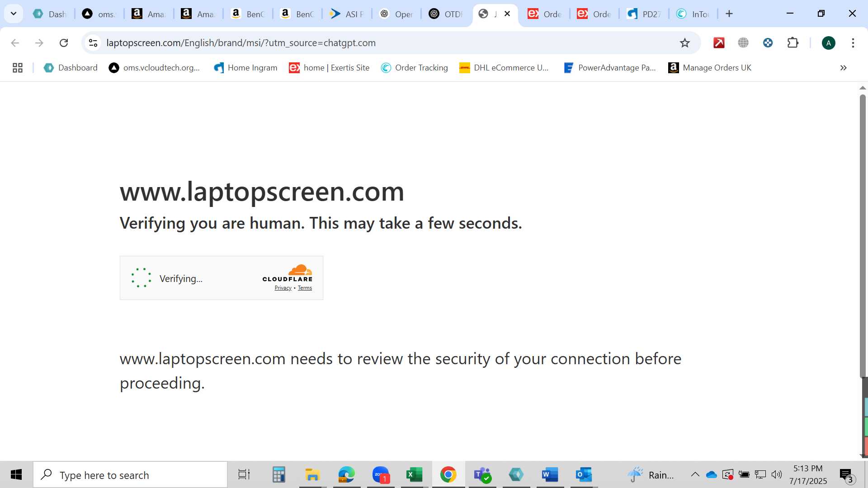Open the PowerAdvantage bookmark
The image size is (868, 488).
609,68
